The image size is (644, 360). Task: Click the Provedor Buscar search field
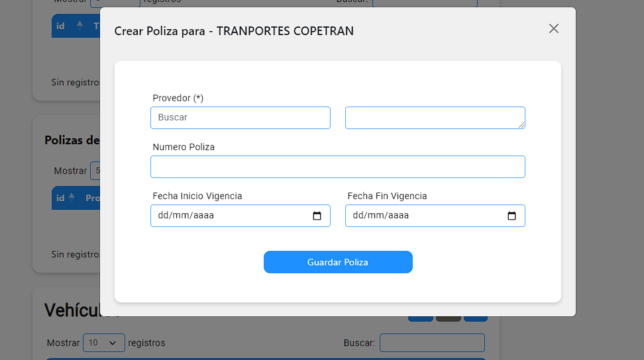(241, 118)
